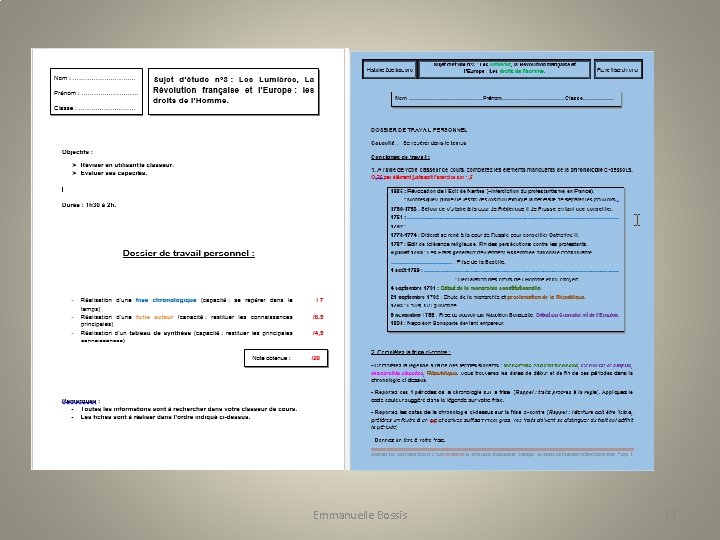Click the blue 'frise chronologique' words
The height and width of the screenshot is (540, 720).
(166, 300)
